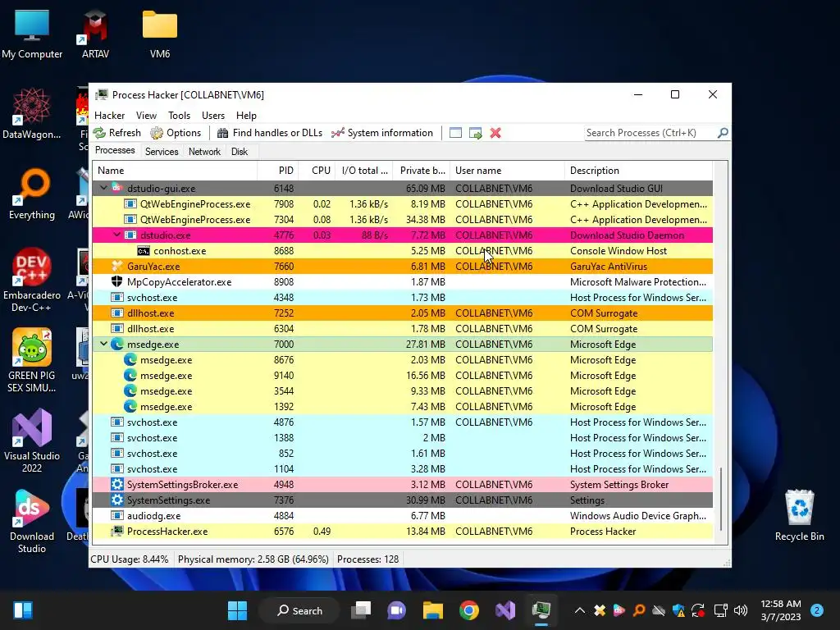The height and width of the screenshot is (630, 840).
Task: Sort by the CPU column header
Action: [x=317, y=171]
